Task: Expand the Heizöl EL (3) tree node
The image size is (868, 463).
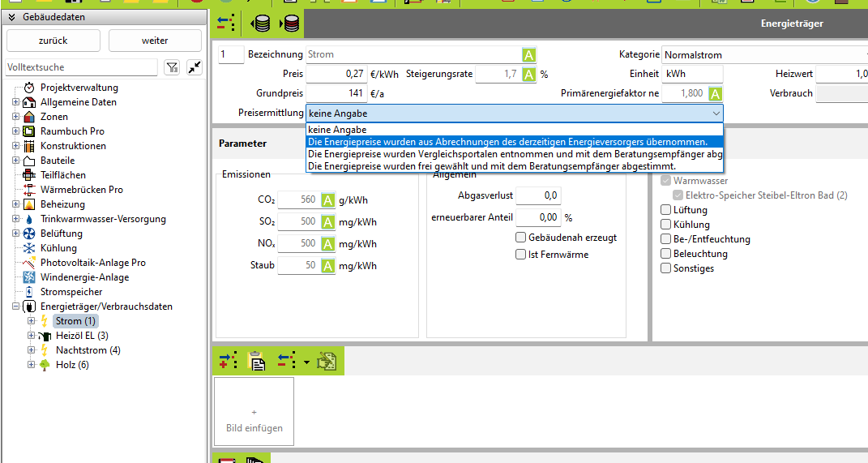Action: click(x=32, y=336)
